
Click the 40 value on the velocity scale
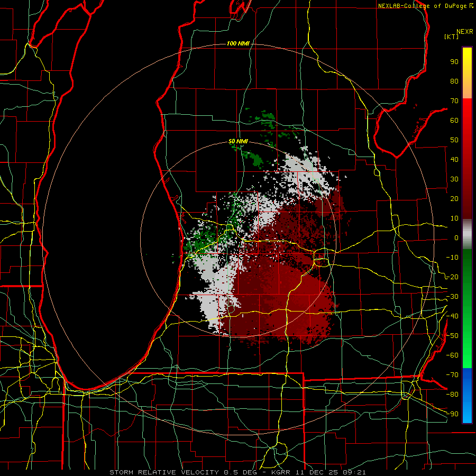click(x=454, y=159)
